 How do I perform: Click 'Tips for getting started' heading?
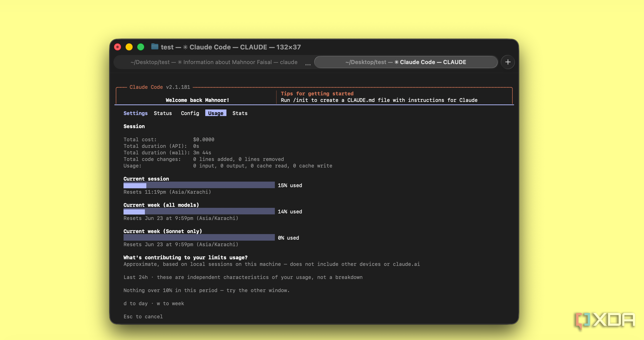(x=317, y=94)
